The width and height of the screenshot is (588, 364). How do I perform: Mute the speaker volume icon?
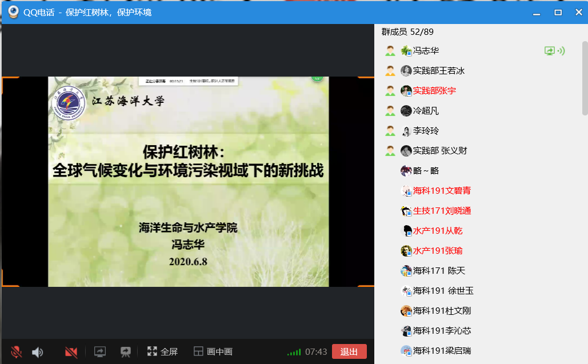coord(38,352)
